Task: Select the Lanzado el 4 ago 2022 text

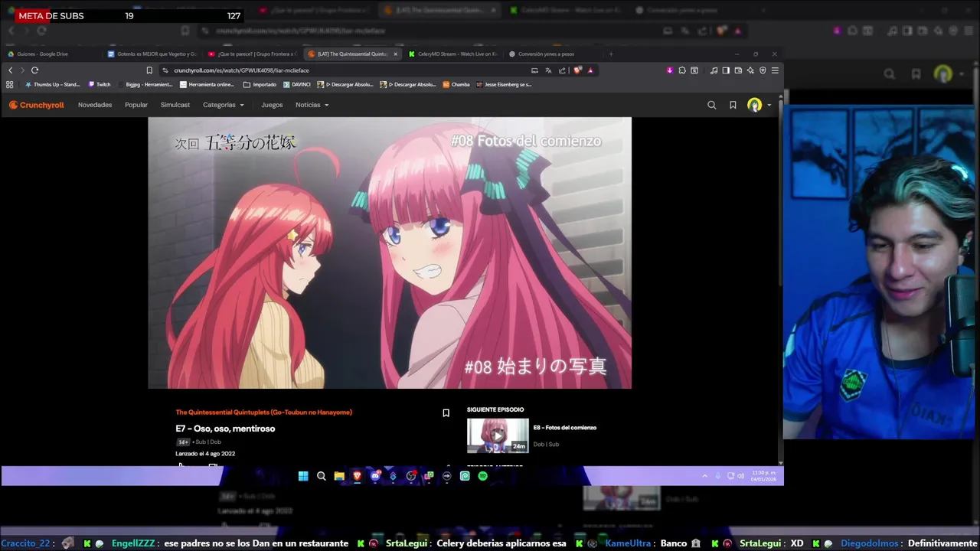Action: 205,454
